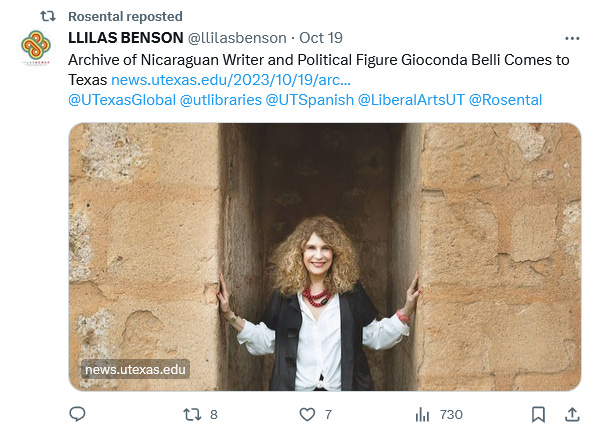598x436 pixels.
Task: Go to the @UTSpanish profile
Action: 310,100
